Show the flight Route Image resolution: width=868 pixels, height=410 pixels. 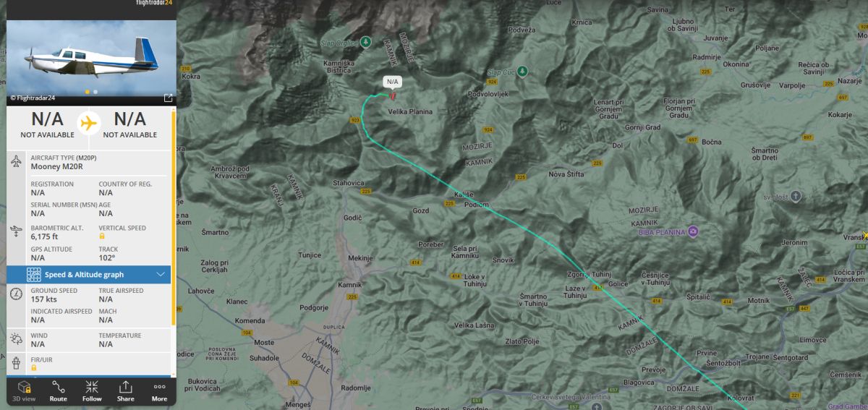(x=58, y=391)
